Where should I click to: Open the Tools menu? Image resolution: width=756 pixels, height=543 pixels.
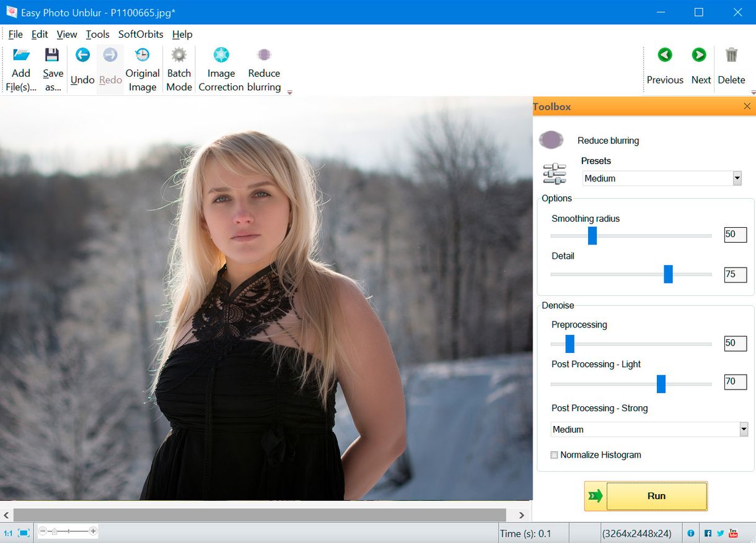pos(97,35)
